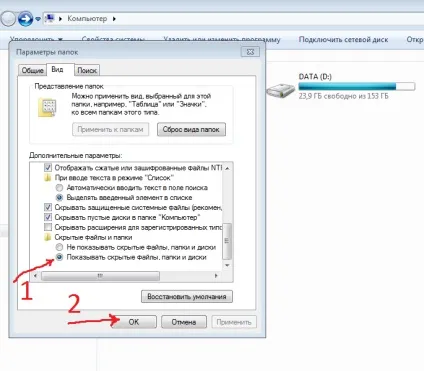Close the Параметры папок dialog
424x371 pixels.
click(x=250, y=52)
